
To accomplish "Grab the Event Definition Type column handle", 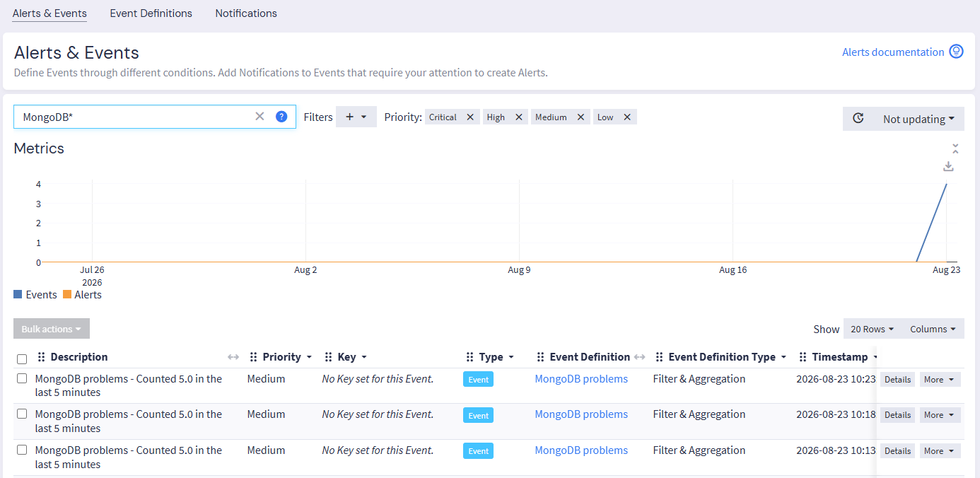I will click(x=659, y=357).
